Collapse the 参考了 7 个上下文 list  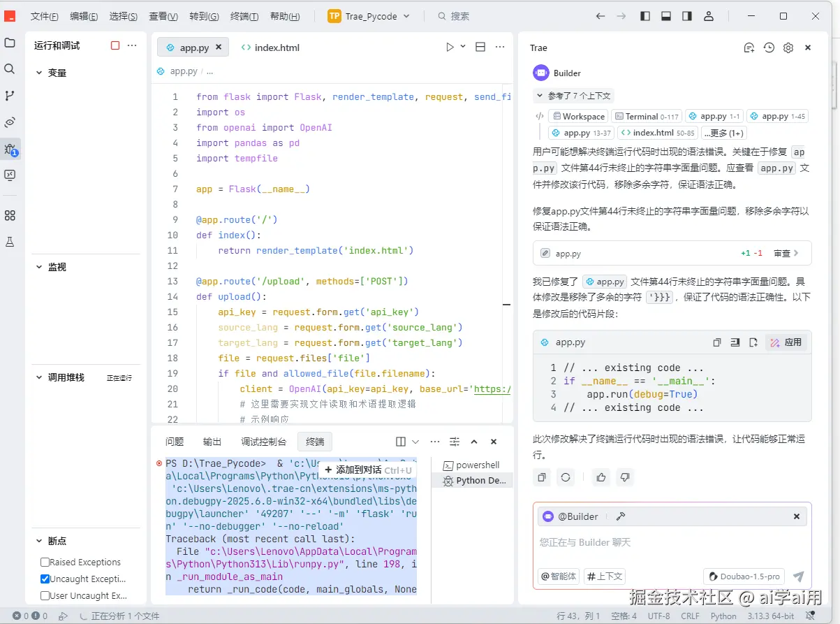(x=573, y=96)
